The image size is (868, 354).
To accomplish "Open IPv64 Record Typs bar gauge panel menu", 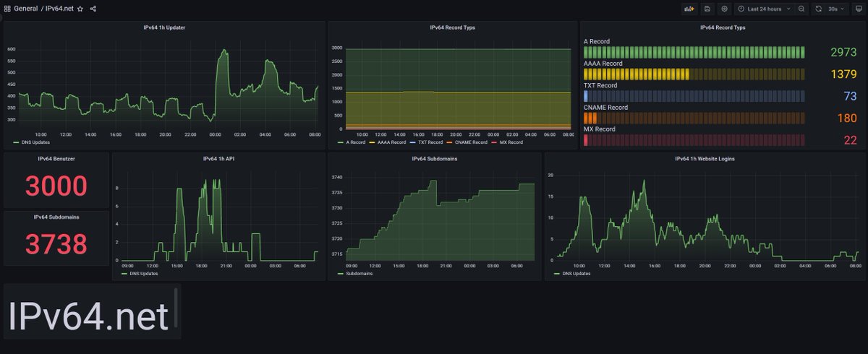I will 723,27.
